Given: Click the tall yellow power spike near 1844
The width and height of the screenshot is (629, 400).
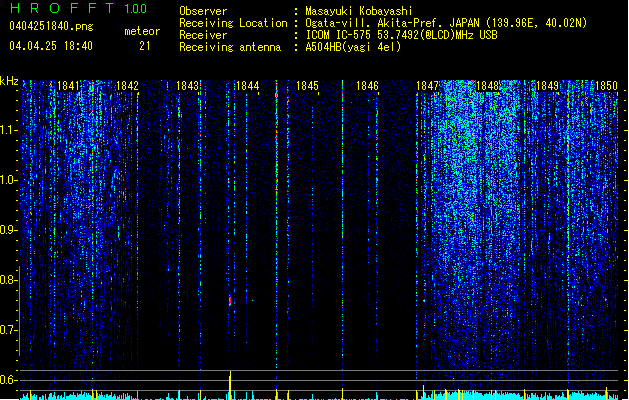Looking at the screenshot, I should pos(230,385).
